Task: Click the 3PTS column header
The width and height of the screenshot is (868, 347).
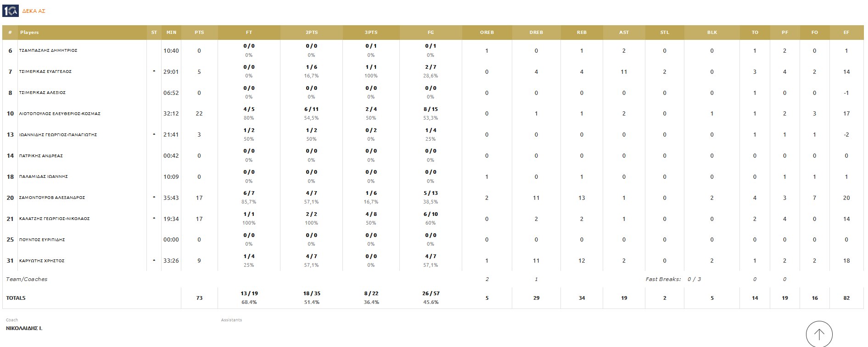Action: coord(371,33)
